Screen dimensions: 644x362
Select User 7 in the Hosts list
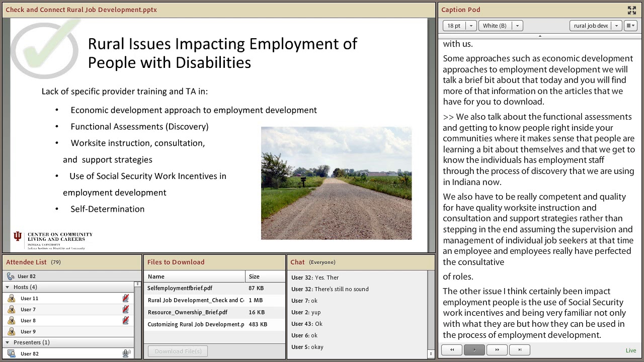69,309
